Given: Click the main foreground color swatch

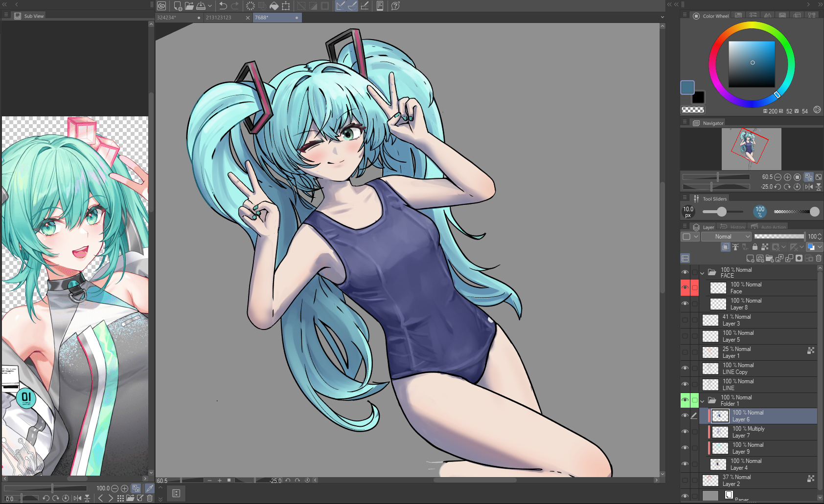Looking at the screenshot, I should point(687,88).
